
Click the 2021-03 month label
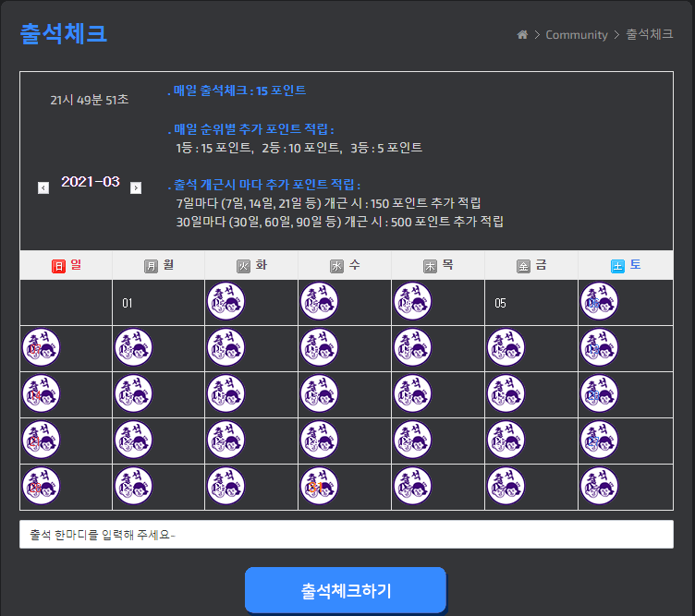[x=91, y=182]
